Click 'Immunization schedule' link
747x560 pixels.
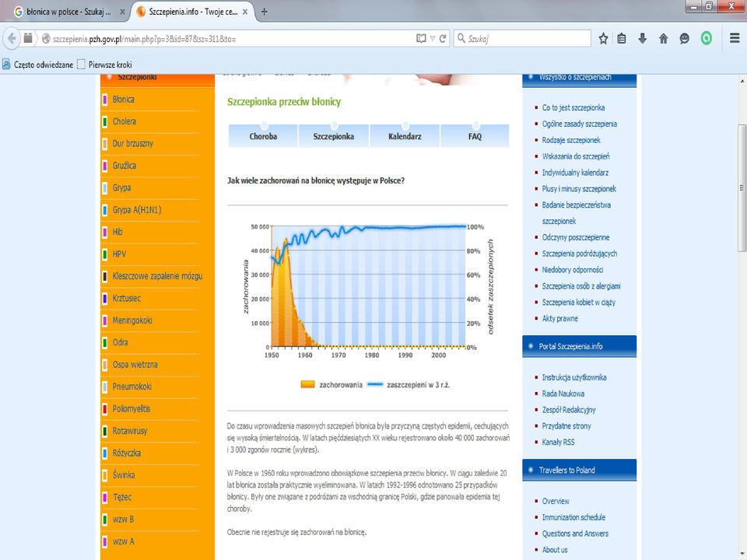[x=573, y=517]
